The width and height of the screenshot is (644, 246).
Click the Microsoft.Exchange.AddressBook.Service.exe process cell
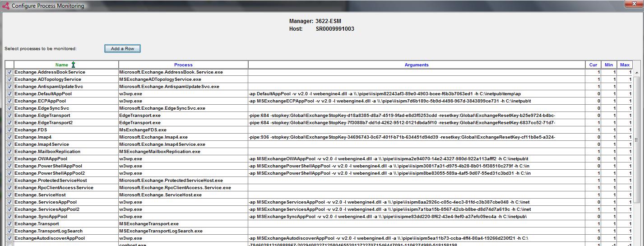coord(183,72)
